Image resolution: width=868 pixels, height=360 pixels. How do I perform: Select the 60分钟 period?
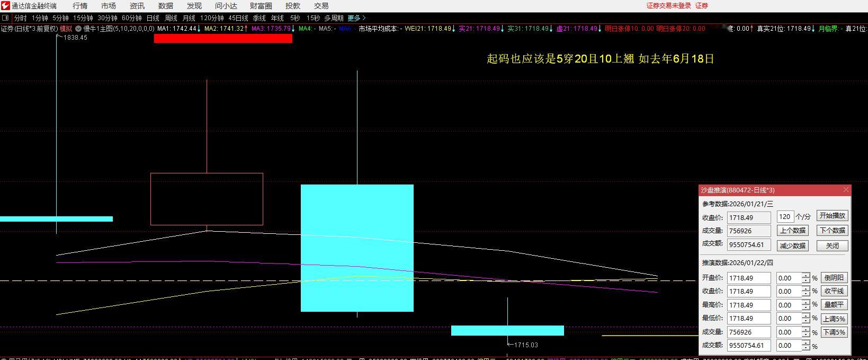132,18
